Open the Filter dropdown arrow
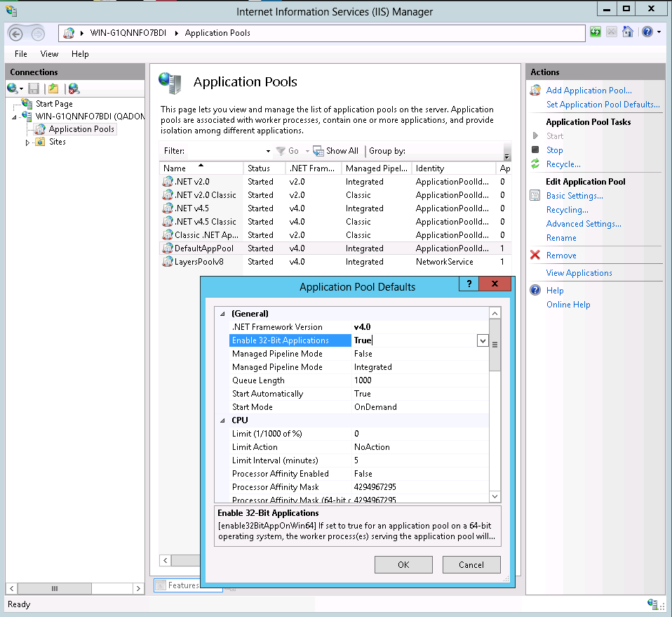Image resolution: width=672 pixels, height=617 pixels. click(x=267, y=150)
